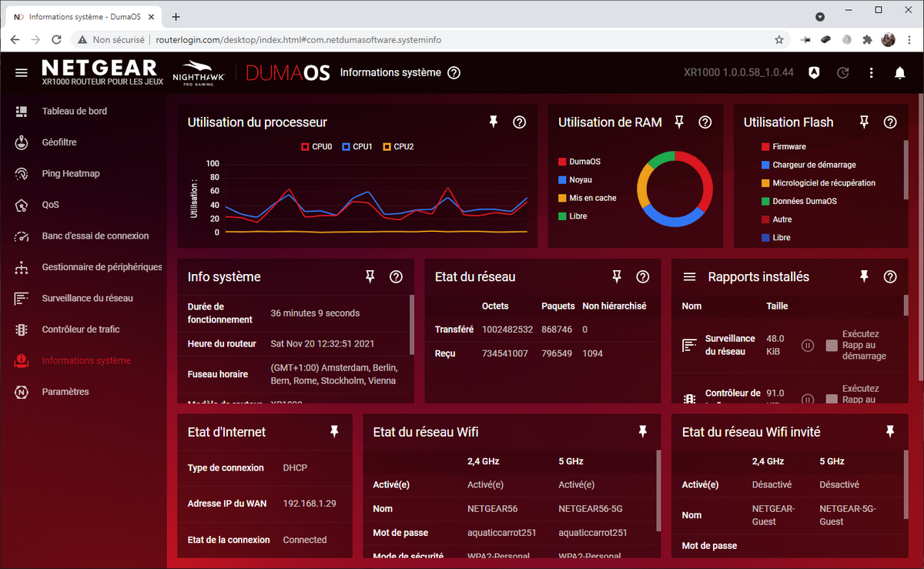Toggle Mis en cache in RAM legend
The image size is (924, 569).
(588, 198)
